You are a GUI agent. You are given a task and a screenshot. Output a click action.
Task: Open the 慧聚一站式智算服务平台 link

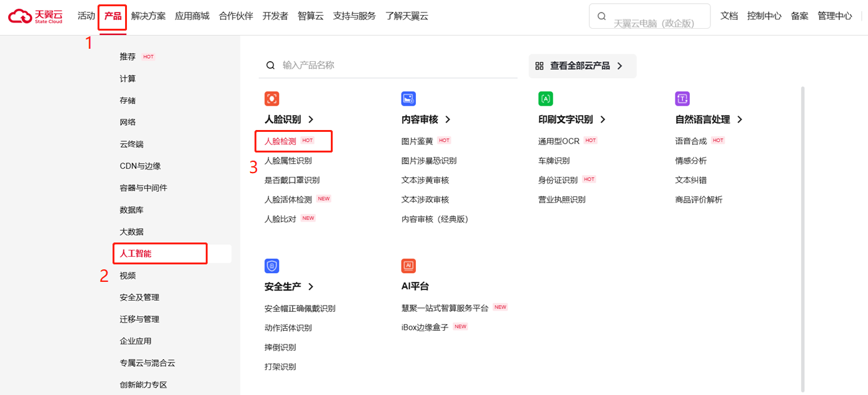click(445, 308)
